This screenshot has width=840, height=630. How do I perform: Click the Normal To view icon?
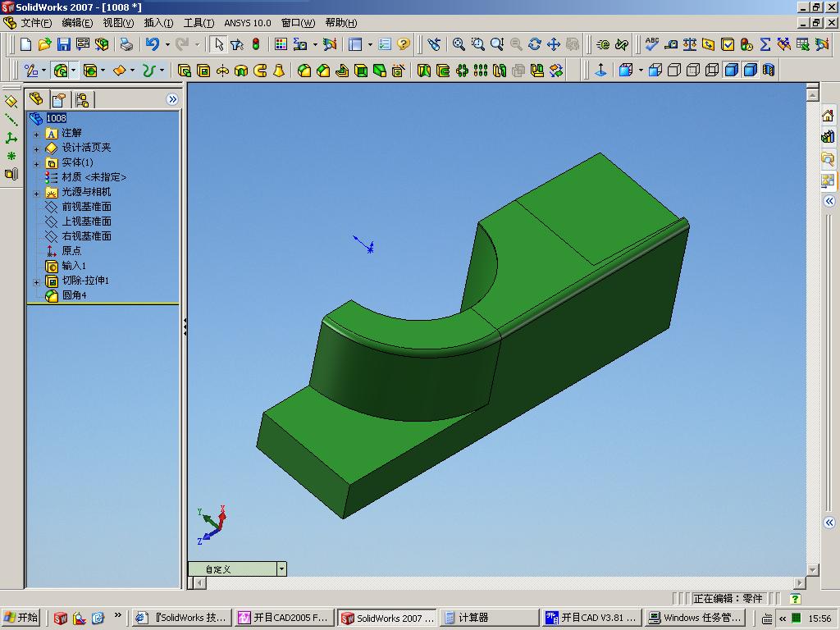coord(600,71)
